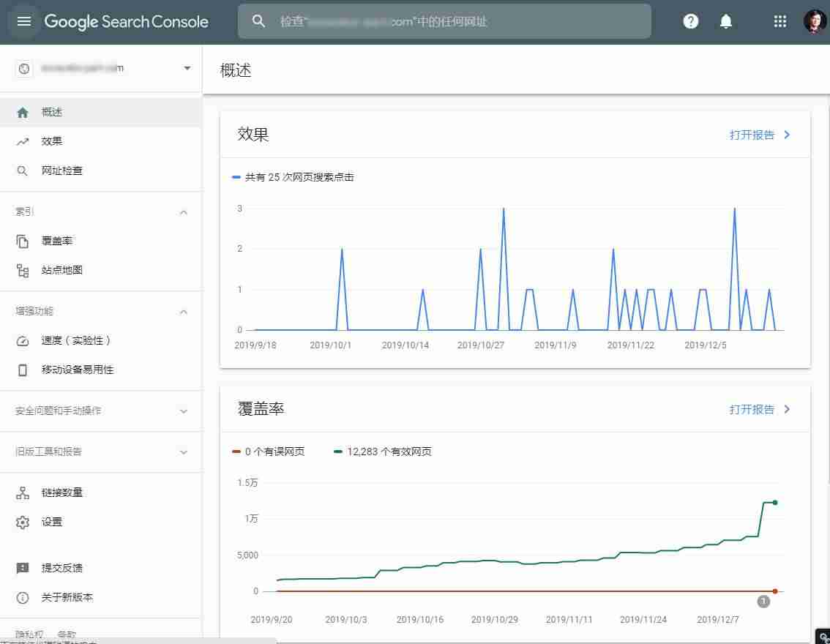Click the 隐私权 link at sidebar bottom
830x644 pixels.
coord(29,634)
